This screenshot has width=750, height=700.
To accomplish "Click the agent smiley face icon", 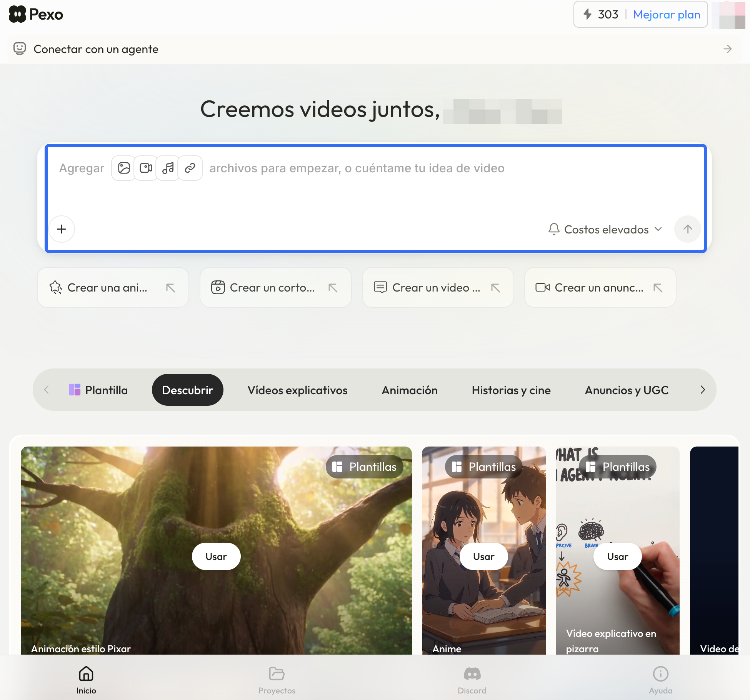I will click(20, 48).
